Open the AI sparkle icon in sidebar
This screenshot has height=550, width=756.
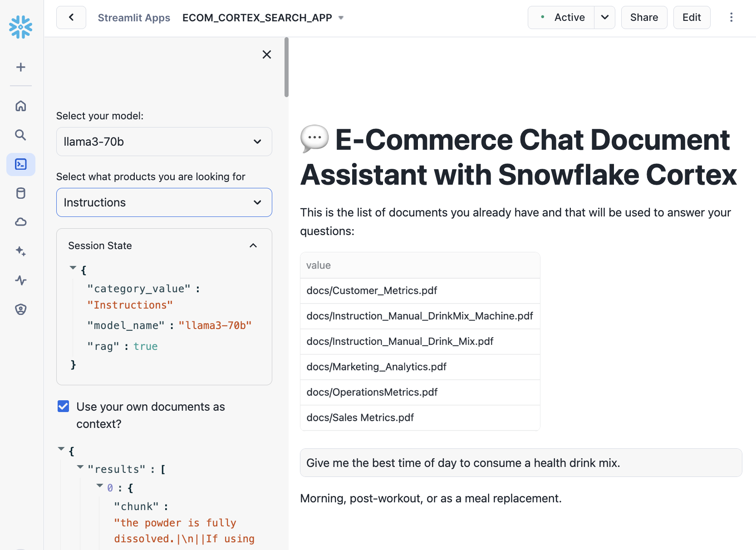click(x=21, y=251)
